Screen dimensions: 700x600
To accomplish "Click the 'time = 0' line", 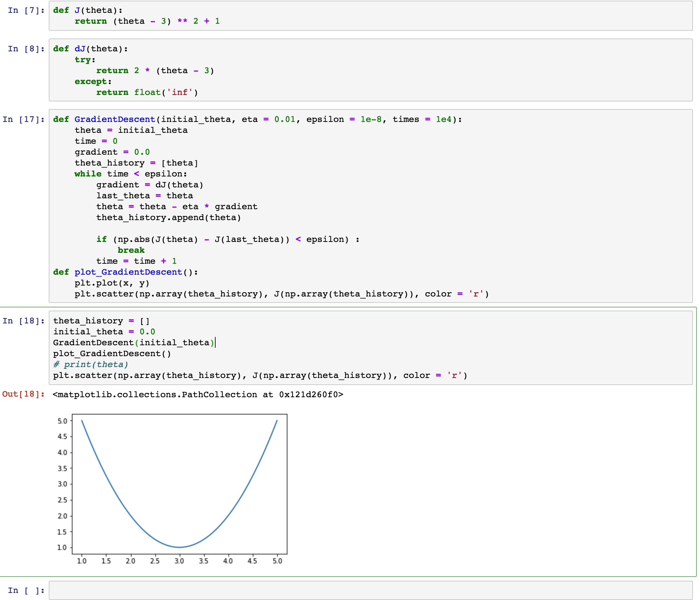I will (96, 141).
